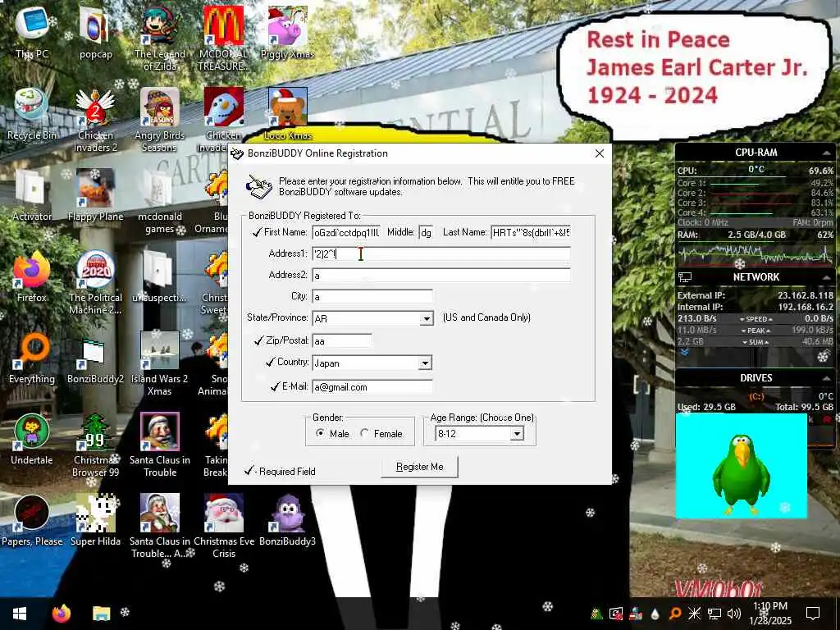Collapse the DRIVES widget section
The width and height of the screenshot is (840, 630).
click(826, 378)
